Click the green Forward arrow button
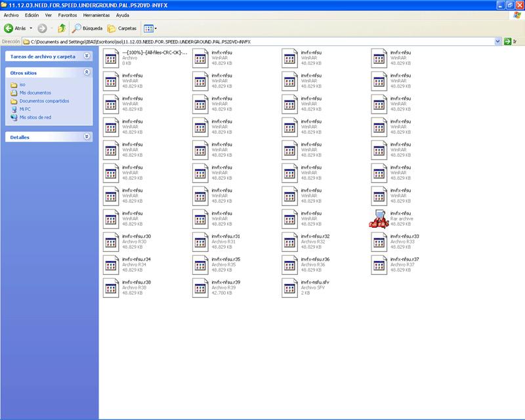525x420 pixels. pos(42,28)
